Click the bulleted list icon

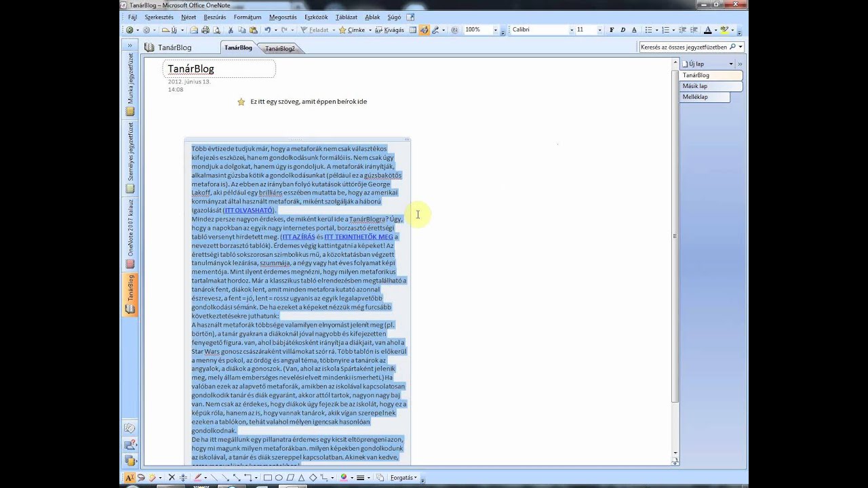649,30
